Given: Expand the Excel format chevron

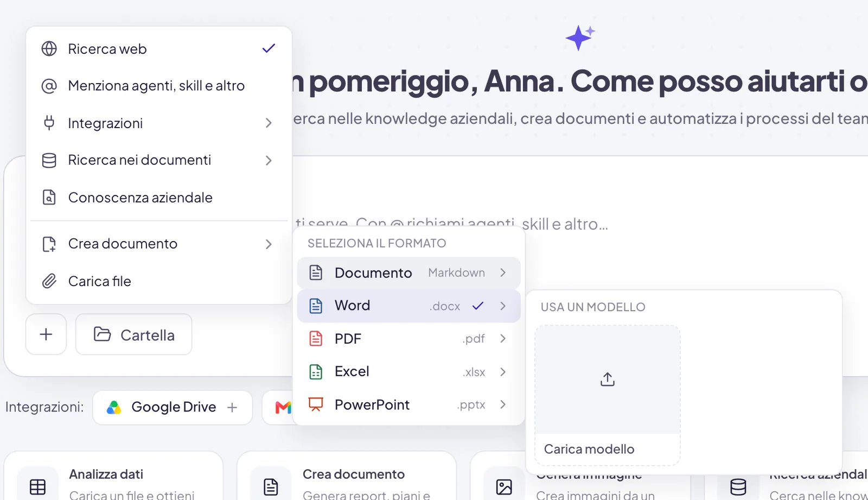Looking at the screenshot, I should pyautogui.click(x=503, y=372).
